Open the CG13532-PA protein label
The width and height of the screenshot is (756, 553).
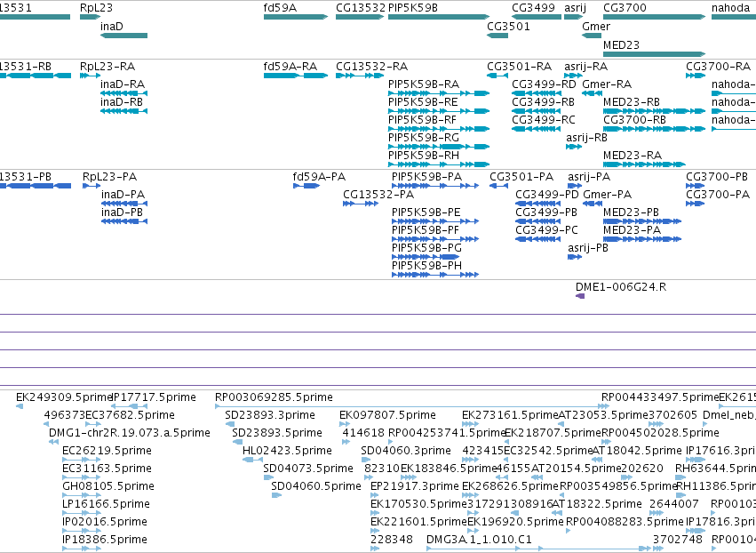(378, 195)
